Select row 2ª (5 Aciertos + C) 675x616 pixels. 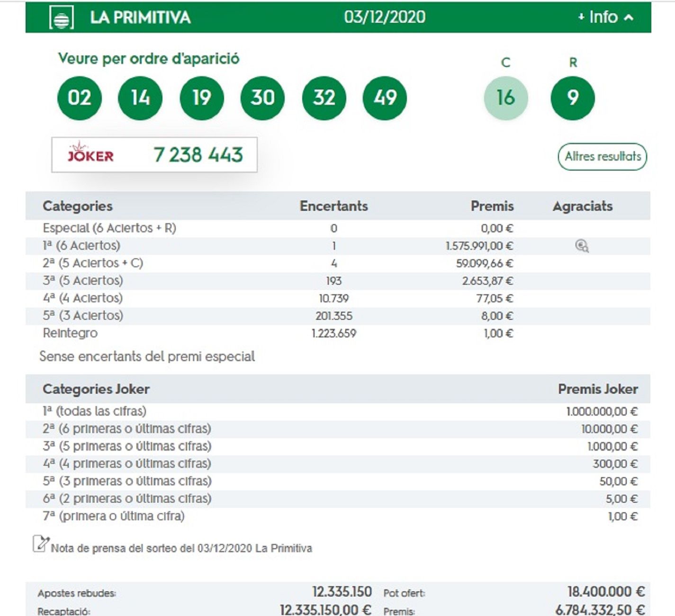pos(338,263)
